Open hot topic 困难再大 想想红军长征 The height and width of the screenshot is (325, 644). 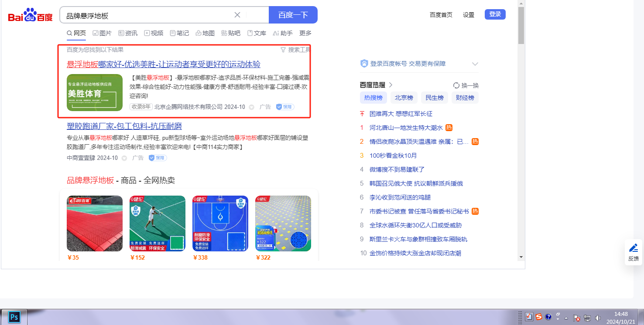pos(401,114)
